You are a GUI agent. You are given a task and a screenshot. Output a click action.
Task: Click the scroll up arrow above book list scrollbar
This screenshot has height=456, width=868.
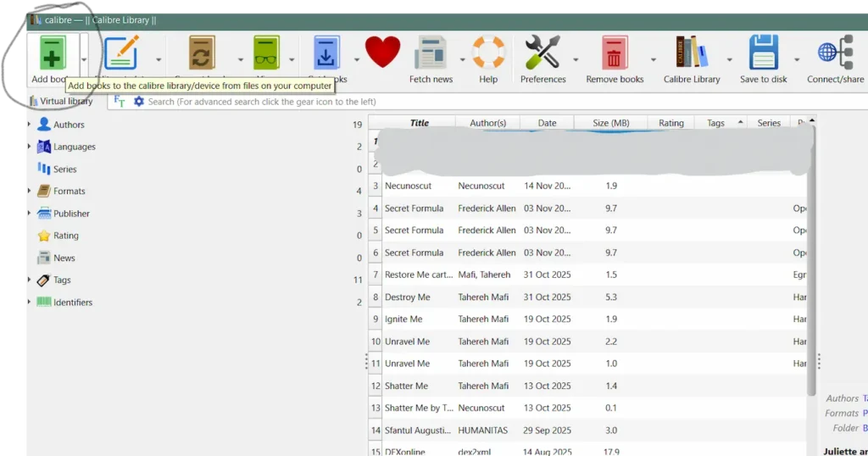coord(811,120)
